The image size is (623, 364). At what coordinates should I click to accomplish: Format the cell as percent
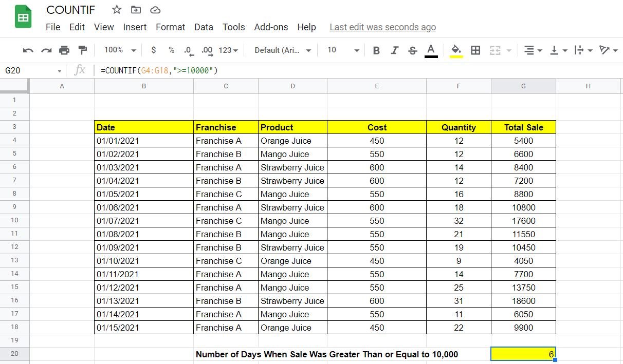point(171,50)
